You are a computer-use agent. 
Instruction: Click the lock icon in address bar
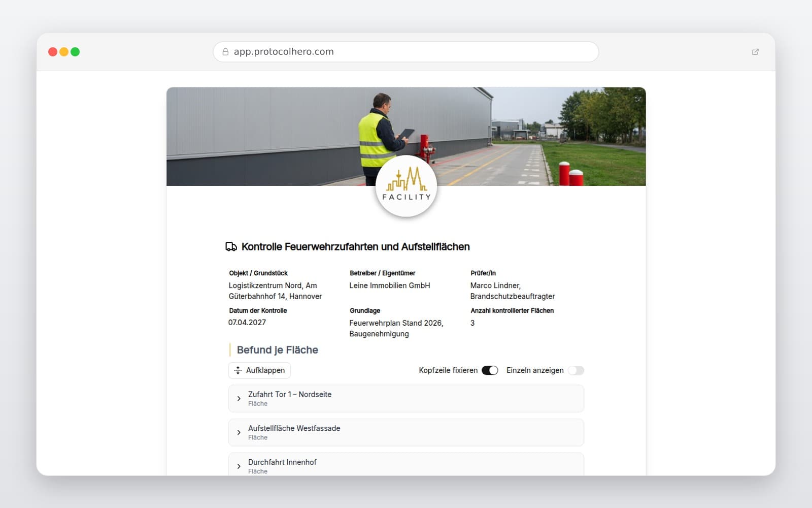tap(225, 52)
